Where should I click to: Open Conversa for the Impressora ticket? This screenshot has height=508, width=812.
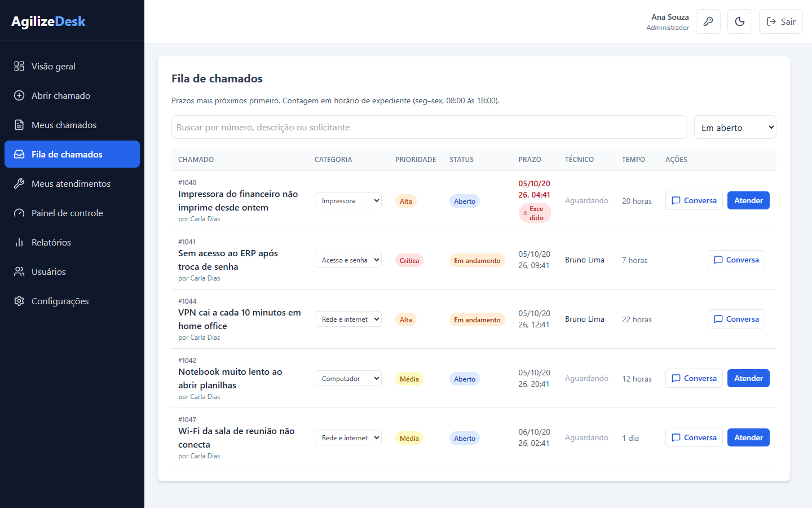tap(694, 200)
